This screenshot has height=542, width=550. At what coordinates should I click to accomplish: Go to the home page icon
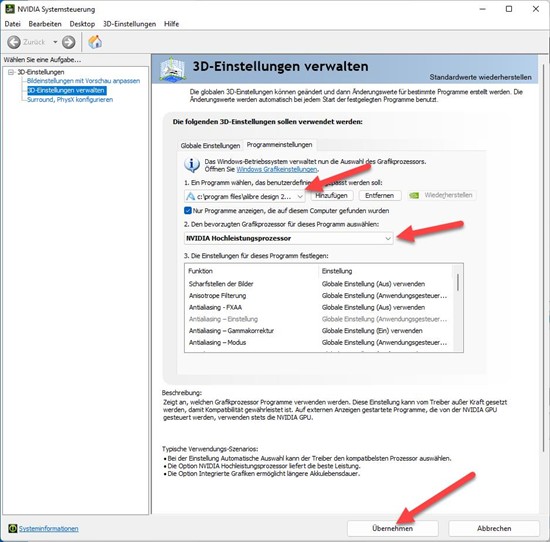pos(95,42)
